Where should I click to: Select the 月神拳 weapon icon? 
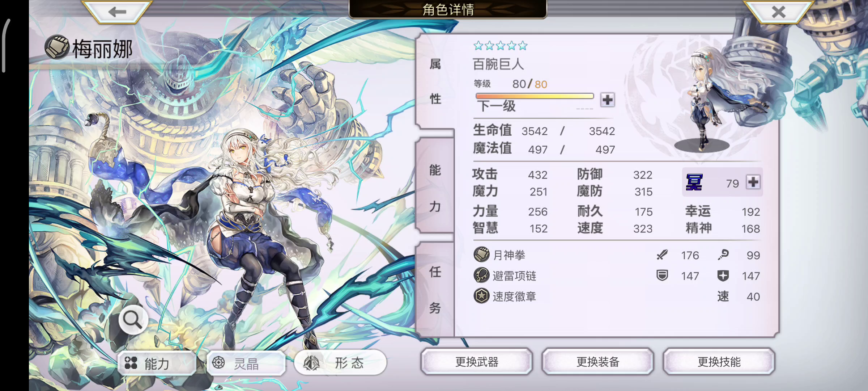(x=481, y=255)
